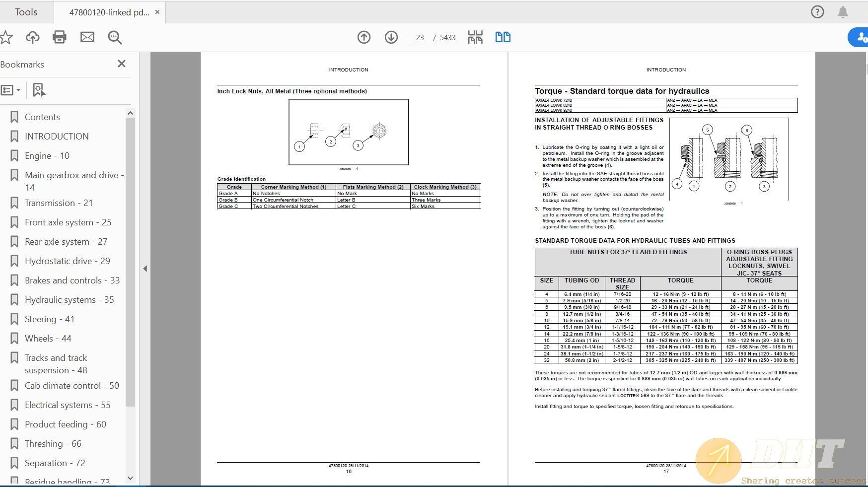Open Separation - 72 bookmark
868x487 pixels.
click(x=55, y=463)
